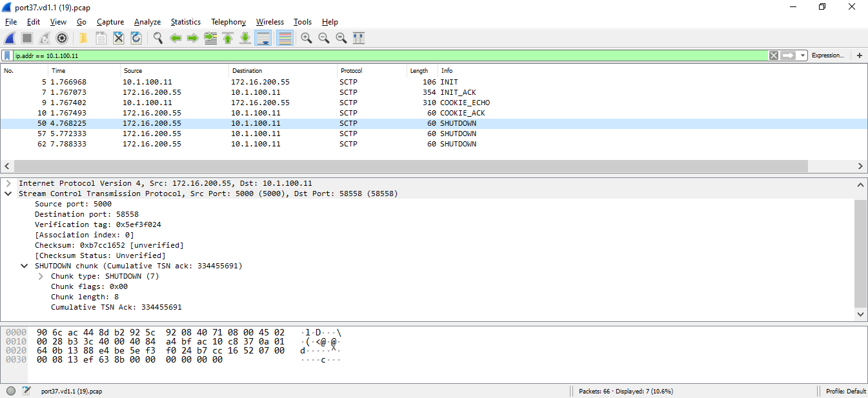Collapse the SHUTDOWN chunk details
Viewport: 868px width, 398px height.
click(x=24, y=265)
